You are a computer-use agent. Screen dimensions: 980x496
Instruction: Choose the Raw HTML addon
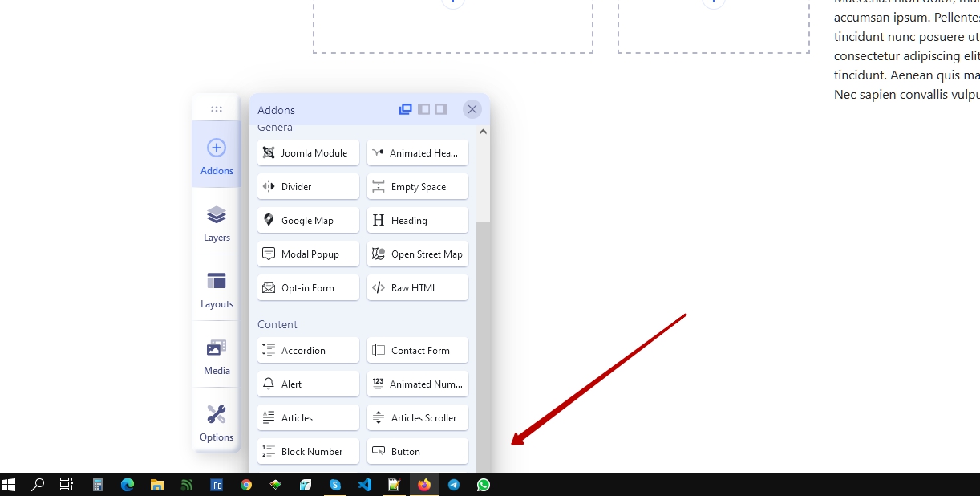418,288
